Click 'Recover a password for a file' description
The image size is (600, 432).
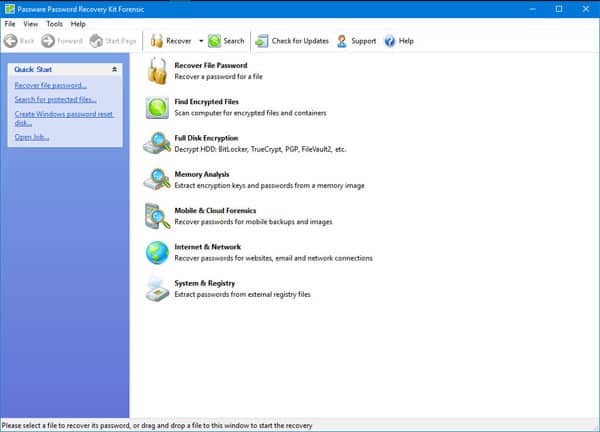click(218, 77)
